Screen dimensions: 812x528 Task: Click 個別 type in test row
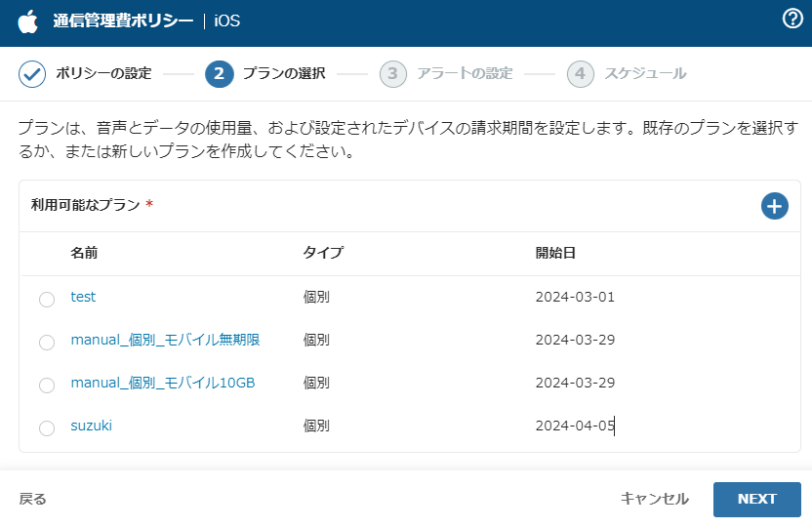click(316, 297)
